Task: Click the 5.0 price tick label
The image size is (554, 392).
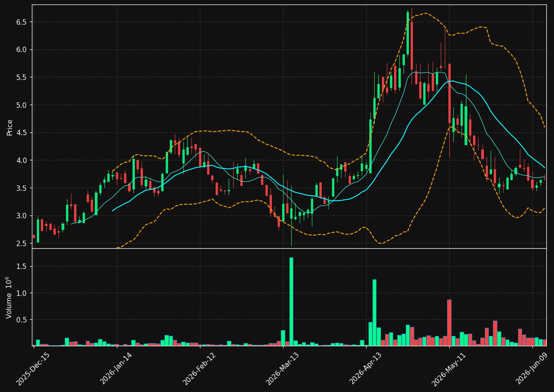Action: [x=22, y=105]
